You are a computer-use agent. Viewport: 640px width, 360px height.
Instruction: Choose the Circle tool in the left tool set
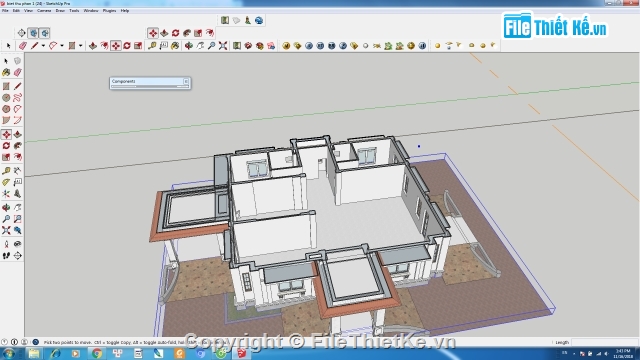pos(6,98)
